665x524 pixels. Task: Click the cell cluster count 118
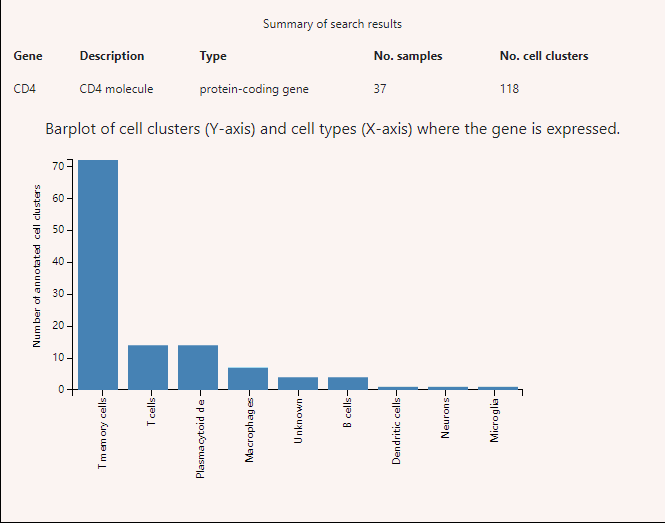coord(509,89)
